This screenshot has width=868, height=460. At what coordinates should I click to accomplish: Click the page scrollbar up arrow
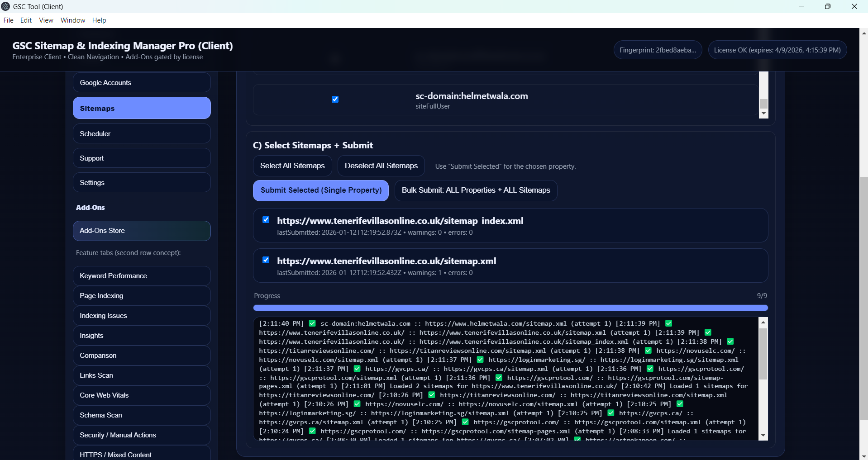tap(863, 33)
